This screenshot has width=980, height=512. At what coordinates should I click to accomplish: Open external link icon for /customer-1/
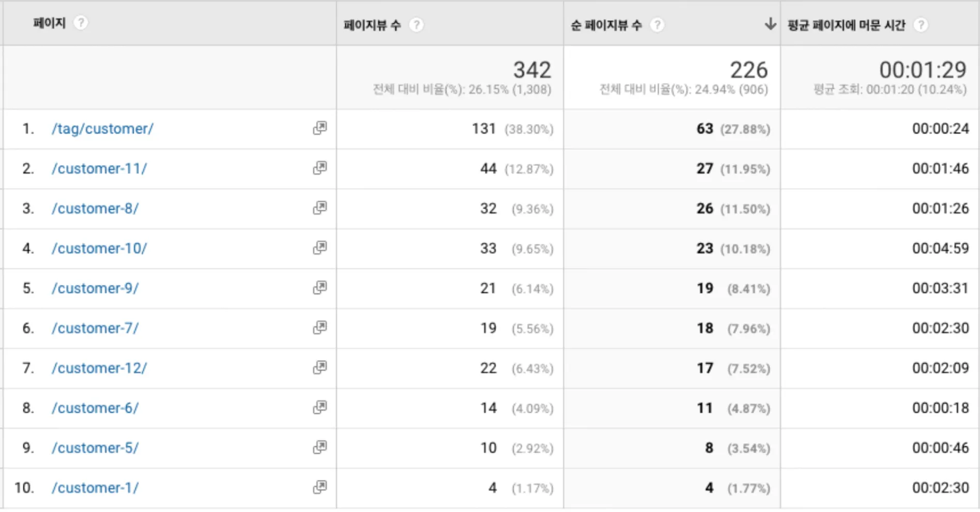click(320, 487)
